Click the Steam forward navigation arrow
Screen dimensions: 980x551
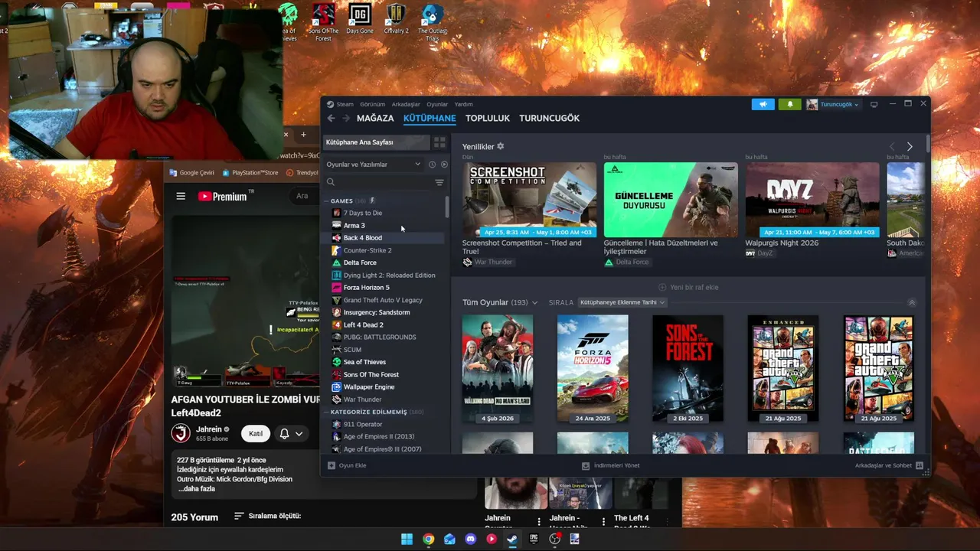click(346, 119)
